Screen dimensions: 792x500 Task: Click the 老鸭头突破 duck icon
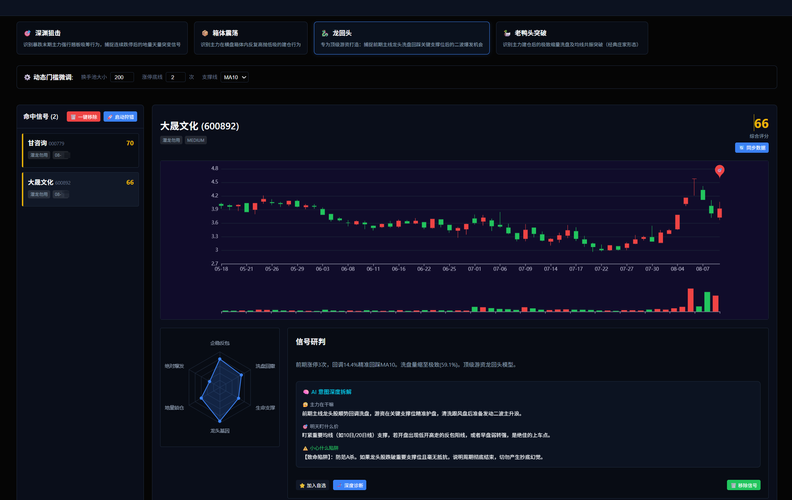(507, 33)
